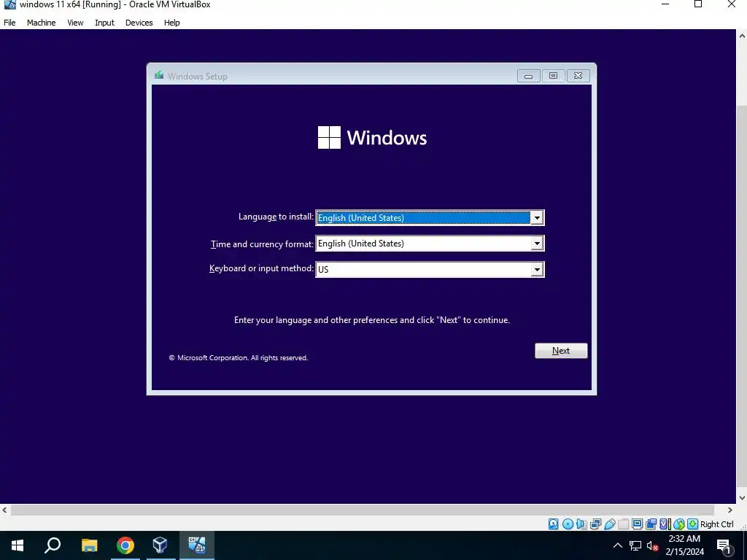Close the VirtualBox VM window
The width and height of the screenshot is (747, 560).
[x=731, y=5]
